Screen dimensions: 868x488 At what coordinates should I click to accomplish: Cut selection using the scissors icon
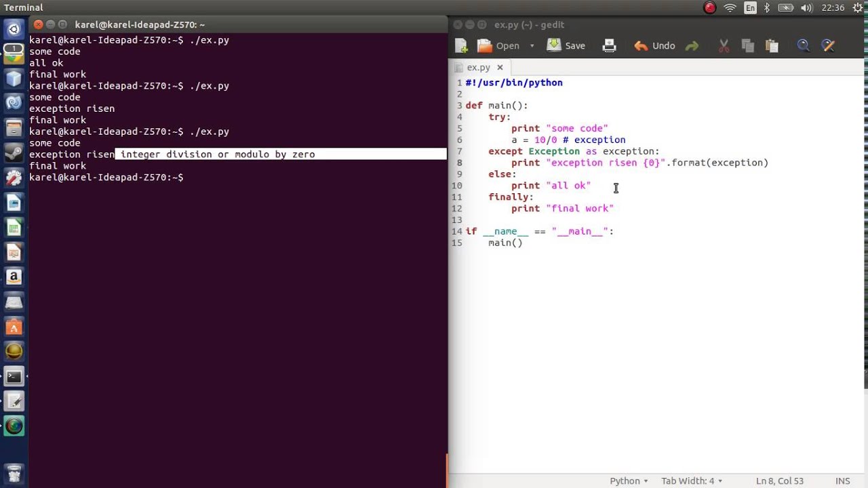coord(724,45)
